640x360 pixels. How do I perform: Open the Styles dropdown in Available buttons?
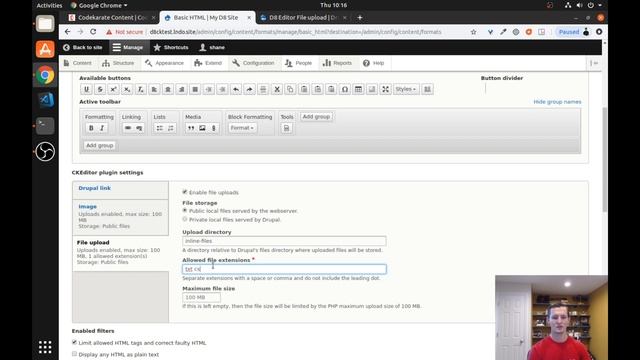point(406,89)
